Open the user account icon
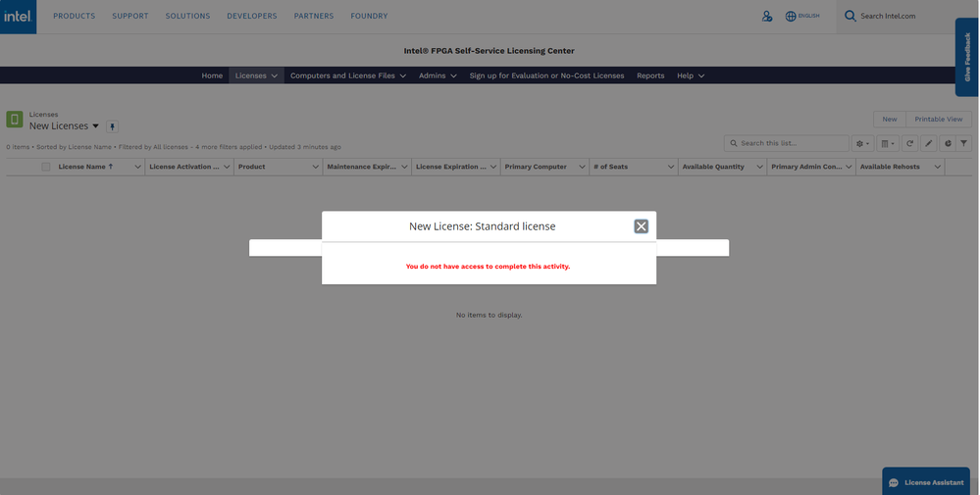The image size is (980, 495). click(767, 17)
